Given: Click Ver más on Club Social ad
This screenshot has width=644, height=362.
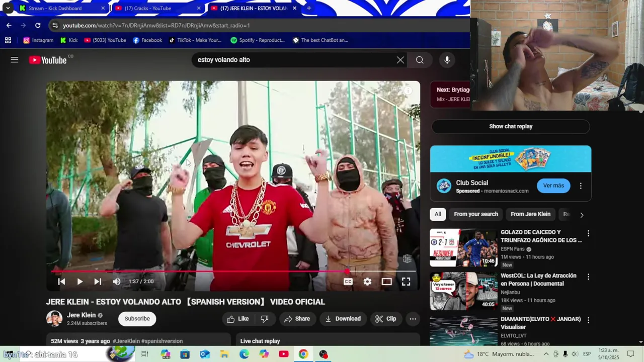Looking at the screenshot, I should [x=553, y=186].
